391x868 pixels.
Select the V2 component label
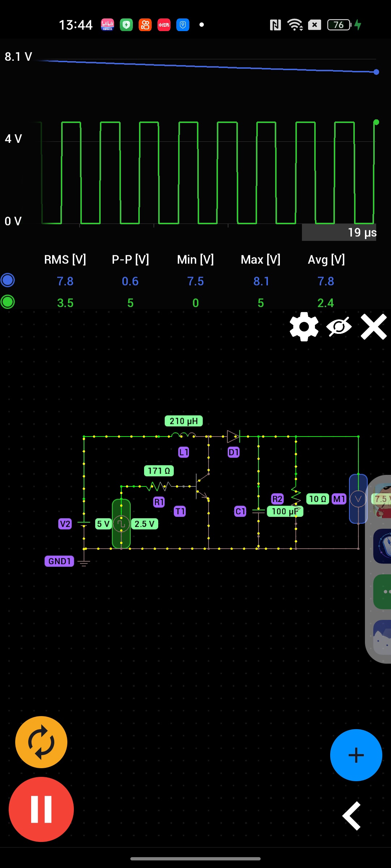(x=65, y=524)
